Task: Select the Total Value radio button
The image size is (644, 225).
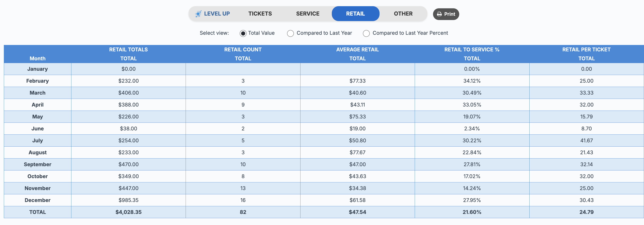Action: tap(243, 33)
